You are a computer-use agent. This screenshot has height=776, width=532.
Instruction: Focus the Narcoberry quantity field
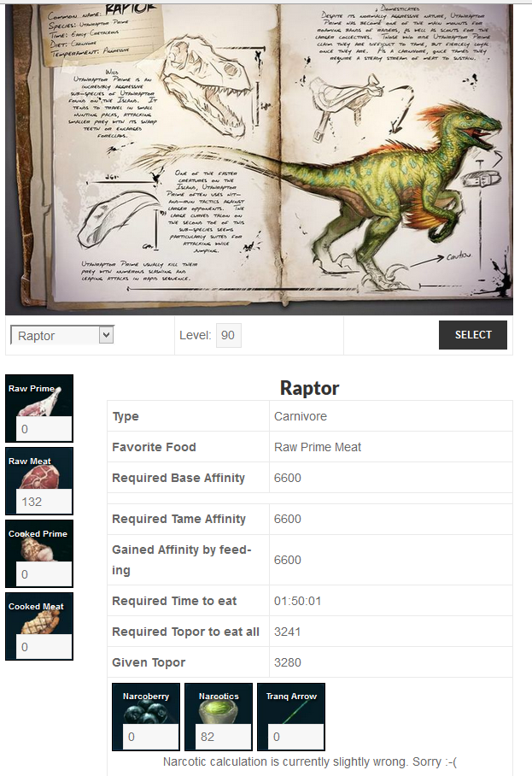tap(151, 737)
